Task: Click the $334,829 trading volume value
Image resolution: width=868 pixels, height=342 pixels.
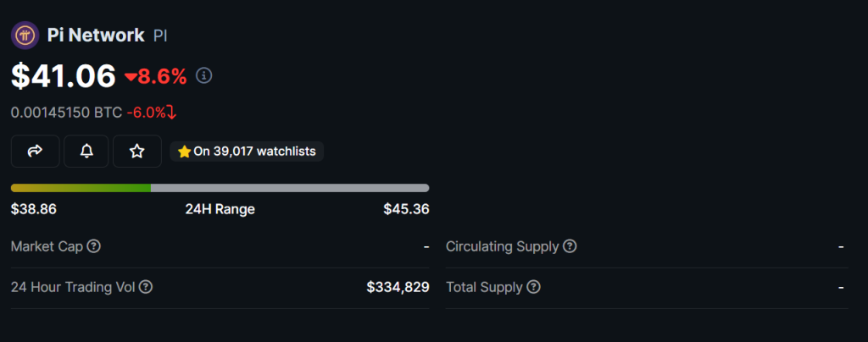Action: click(398, 287)
